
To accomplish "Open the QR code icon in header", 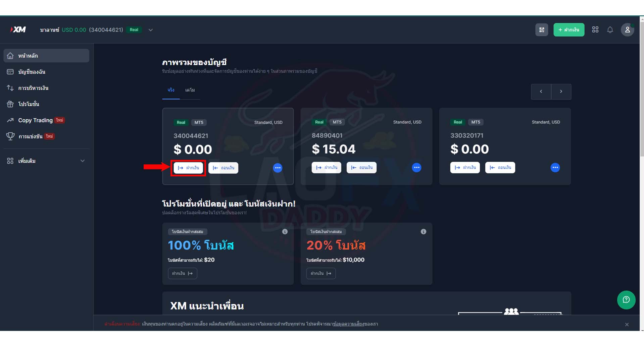I will (x=541, y=30).
